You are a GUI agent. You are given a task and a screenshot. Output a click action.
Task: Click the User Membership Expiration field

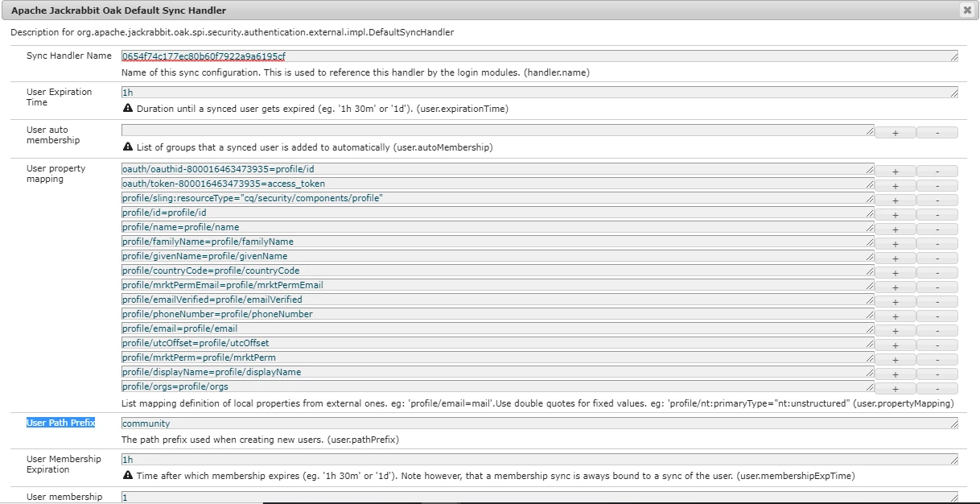[540, 460]
